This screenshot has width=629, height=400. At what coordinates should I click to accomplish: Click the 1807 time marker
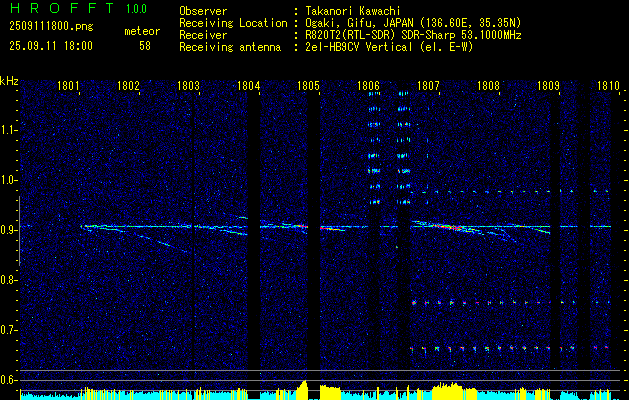pos(428,85)
